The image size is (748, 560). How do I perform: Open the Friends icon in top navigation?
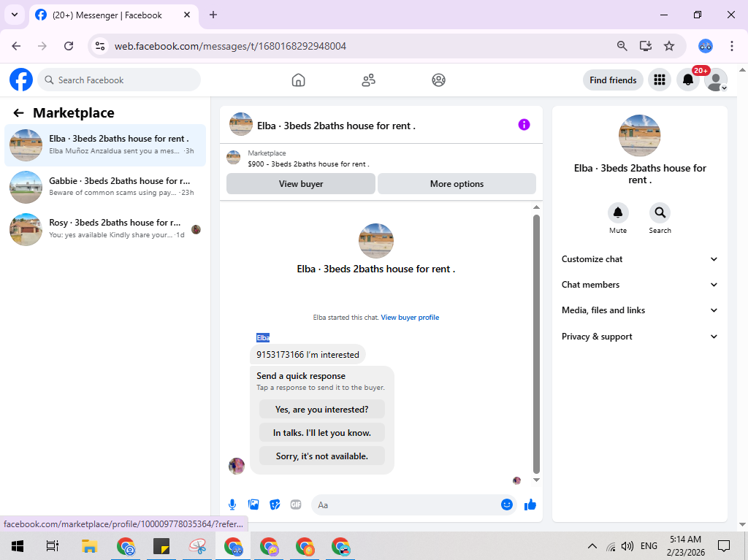pyautogui.click(x=368, y=80)
